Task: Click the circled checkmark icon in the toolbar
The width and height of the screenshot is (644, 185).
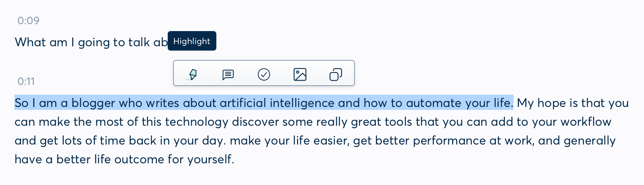Action: [264, 75]
